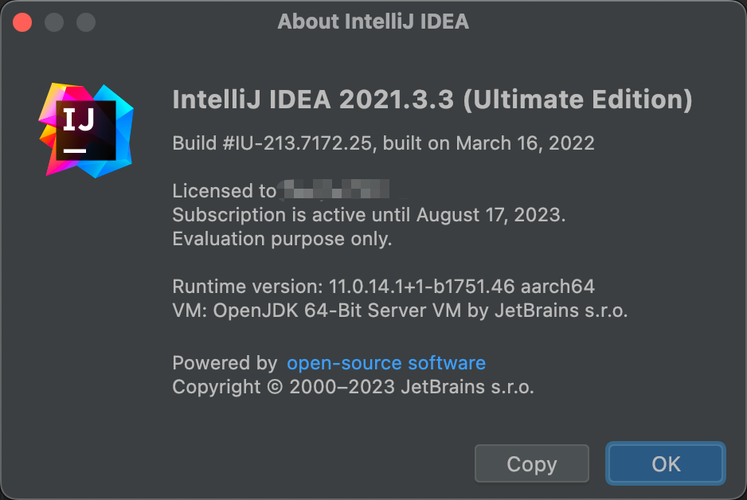Click the blurred licensee name
The width and height of the screenshot is (747, 500).
point(334,190)
